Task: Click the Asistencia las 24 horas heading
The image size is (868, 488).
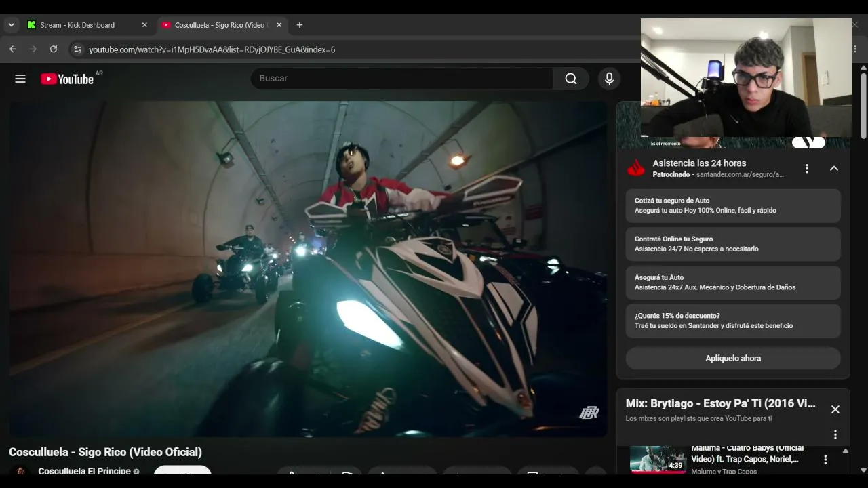Action: pos(699,163)
